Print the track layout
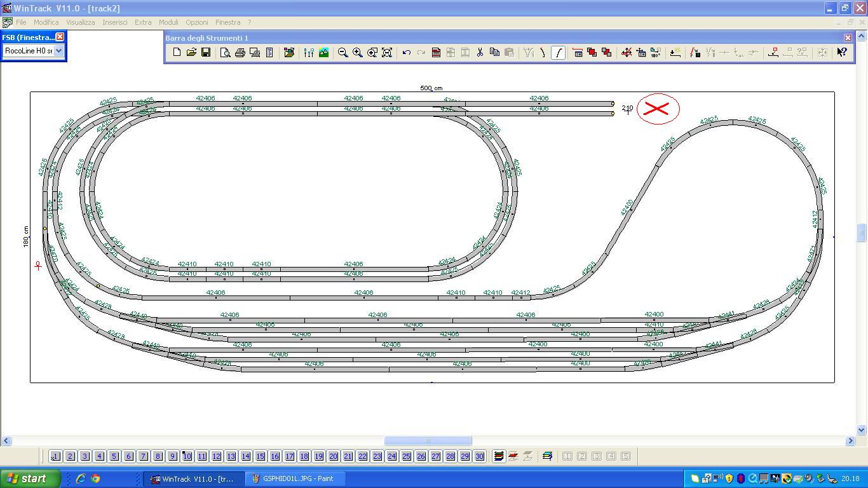The image size is (868, 488). coord(240,53)
